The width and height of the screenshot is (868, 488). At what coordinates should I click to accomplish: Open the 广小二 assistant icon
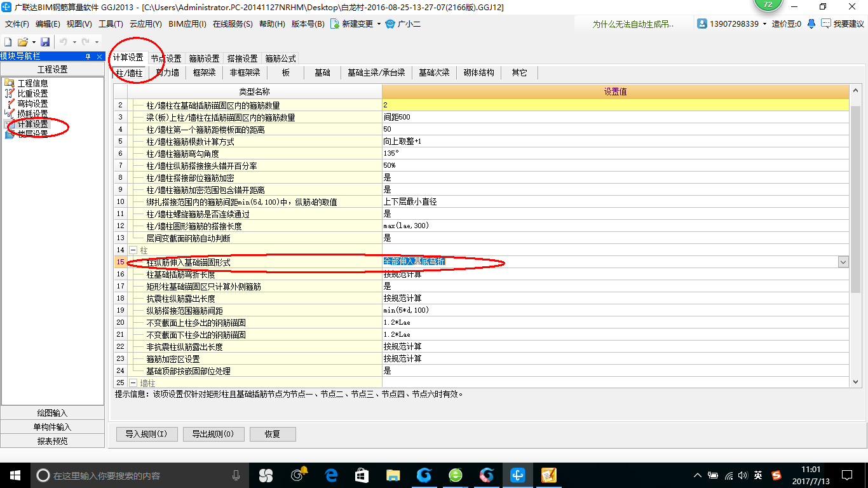coord(390,24)
